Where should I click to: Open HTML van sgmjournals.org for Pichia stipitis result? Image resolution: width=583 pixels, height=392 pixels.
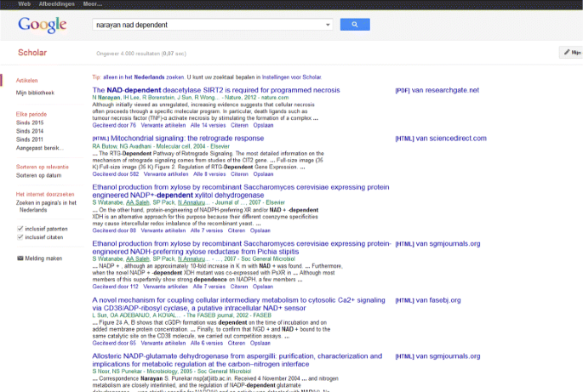[x=437, y=244]
